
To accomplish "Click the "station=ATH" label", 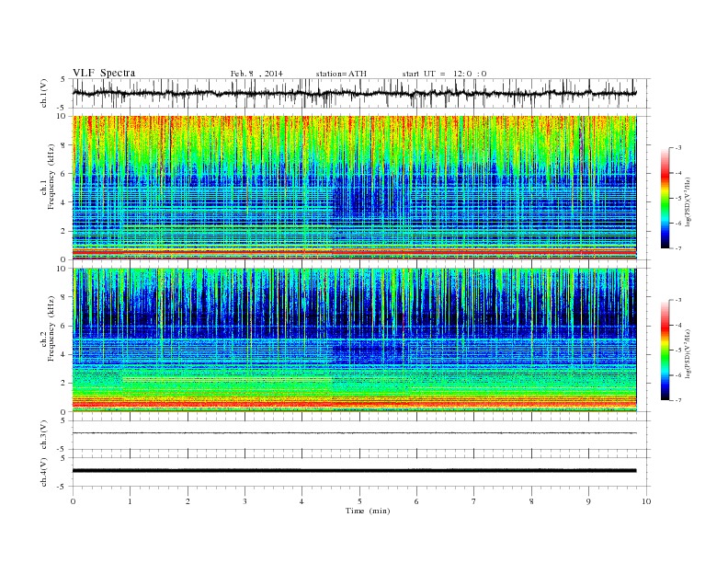I will coord(341,74).
